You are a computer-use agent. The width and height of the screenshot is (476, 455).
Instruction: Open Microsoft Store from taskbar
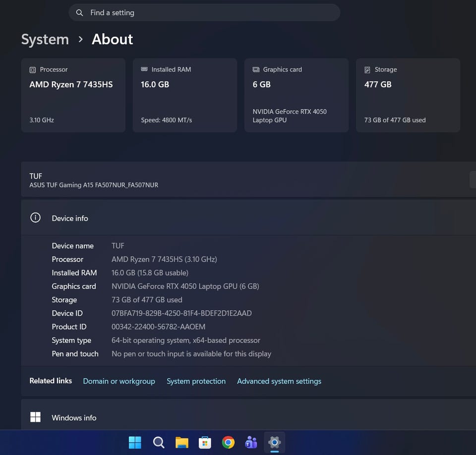coord(205,442)
